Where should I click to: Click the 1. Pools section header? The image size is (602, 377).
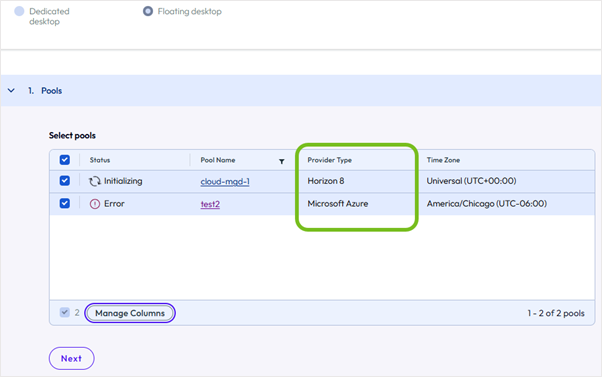pyautogui.click(x=301, y=91)
